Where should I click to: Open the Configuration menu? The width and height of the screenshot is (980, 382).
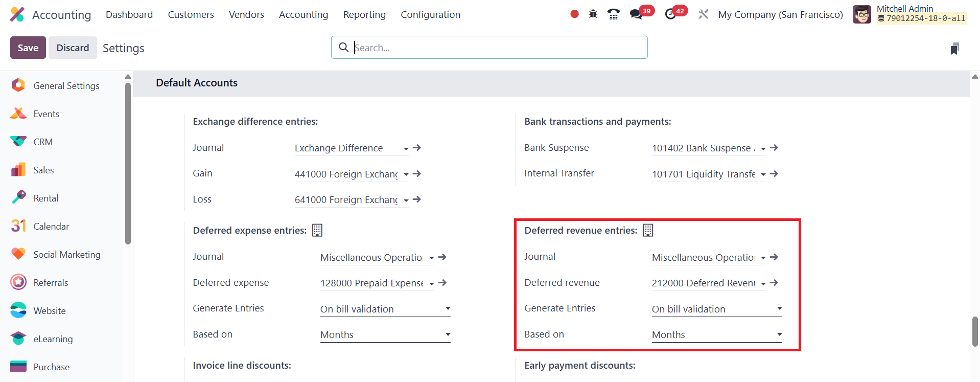click(x=430, y=14)
